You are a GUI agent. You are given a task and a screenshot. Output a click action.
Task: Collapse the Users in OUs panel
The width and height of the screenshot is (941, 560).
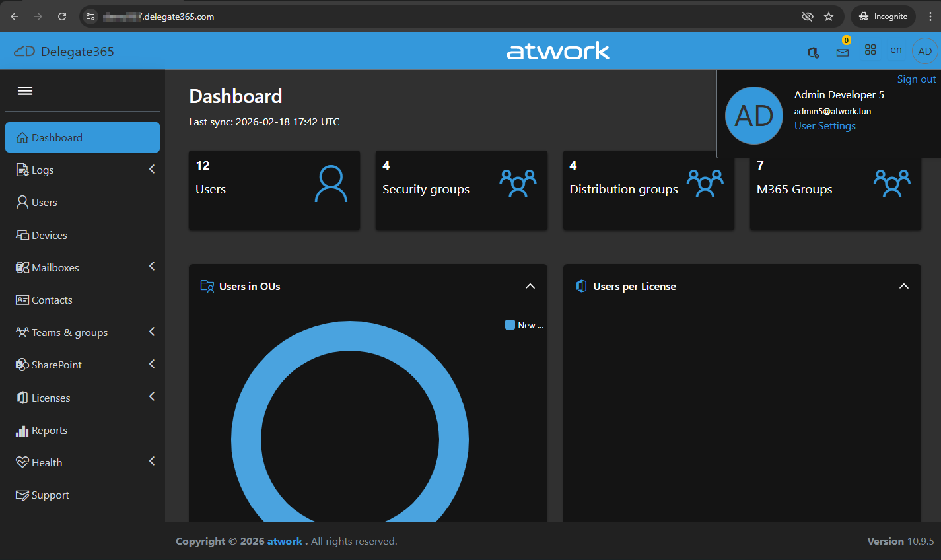530,286
